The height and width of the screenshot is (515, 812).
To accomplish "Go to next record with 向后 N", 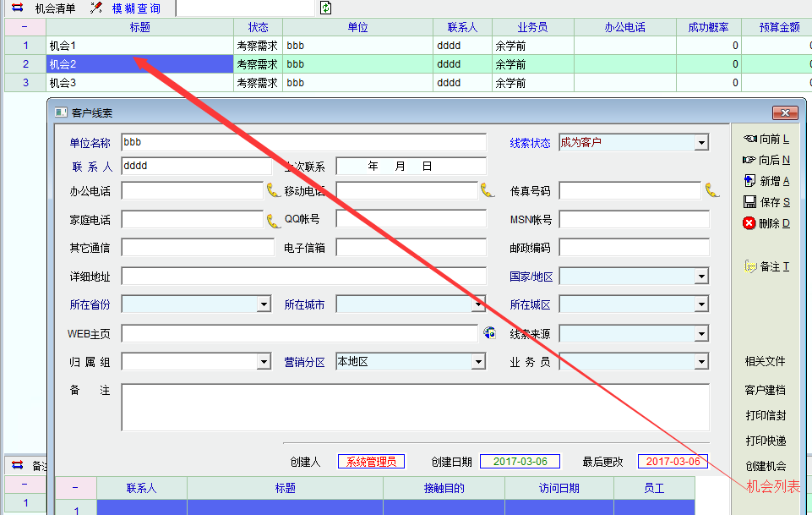I will (766, 160).
